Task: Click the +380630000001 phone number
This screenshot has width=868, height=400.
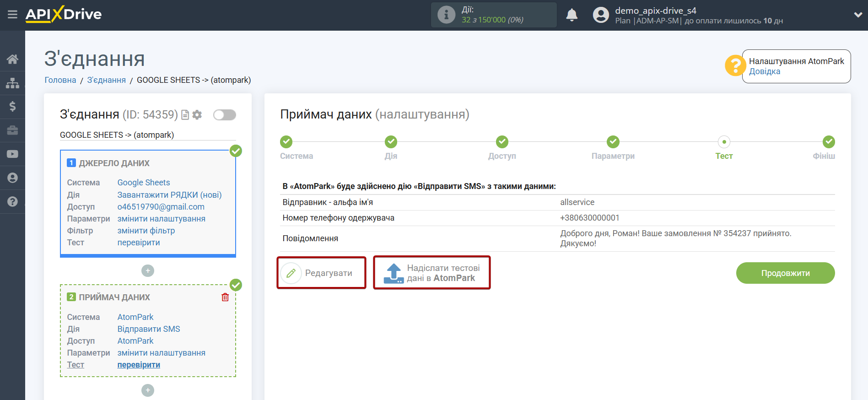Action: click(x=590, y=218)
